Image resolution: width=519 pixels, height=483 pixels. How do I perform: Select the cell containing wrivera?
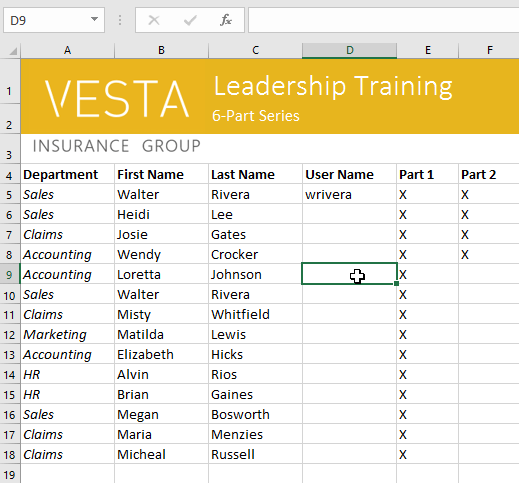(349, 194)
